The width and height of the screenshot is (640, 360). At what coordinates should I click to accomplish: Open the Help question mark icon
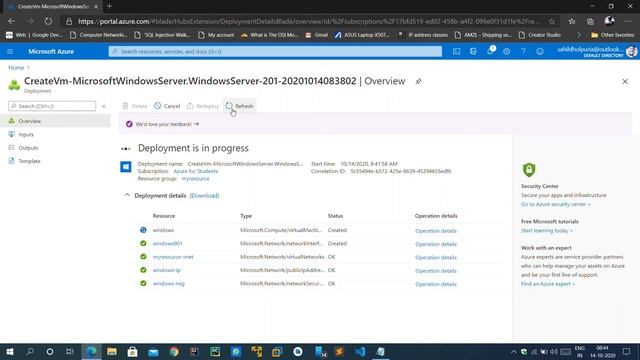[x=523, y=51]
